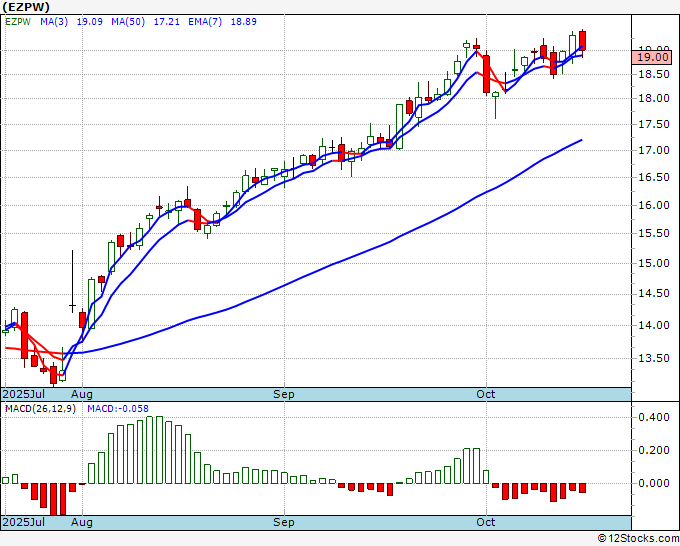Click the Oct label on MACD axis
The image size is (680, 546).
485,522
